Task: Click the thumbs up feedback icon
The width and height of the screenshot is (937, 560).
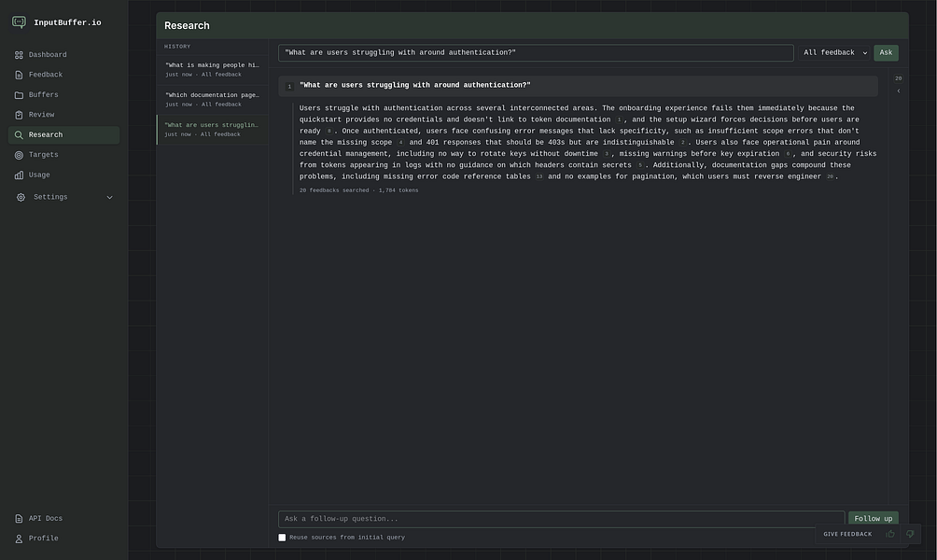Action: click(890, 534)
